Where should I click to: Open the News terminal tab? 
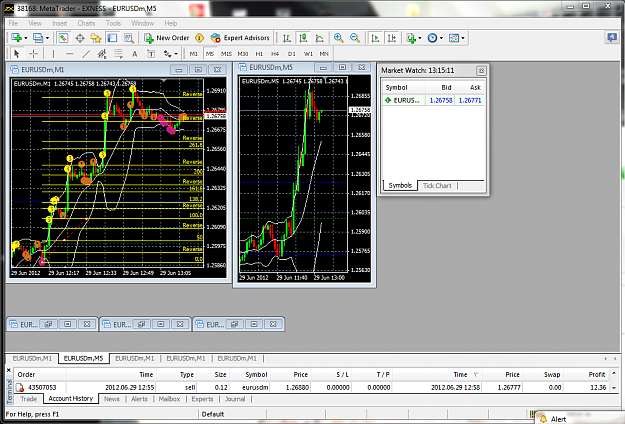pos(112,399)
